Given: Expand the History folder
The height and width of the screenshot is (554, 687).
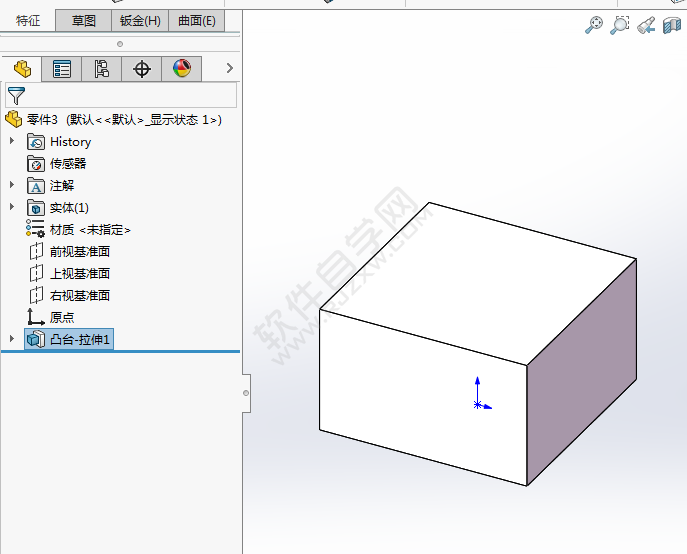Looking at the screenshot, I should click(12, 141).
